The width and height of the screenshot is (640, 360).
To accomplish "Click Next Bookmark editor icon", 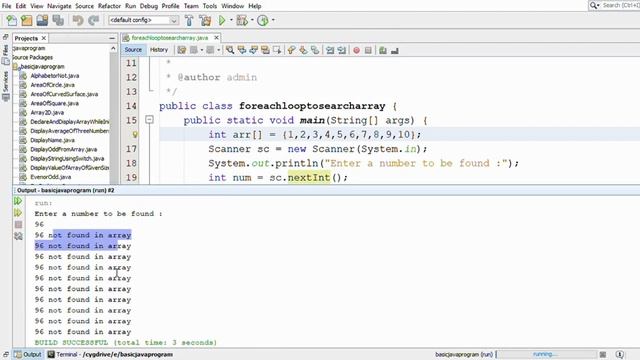I will [x=303, y=50].
